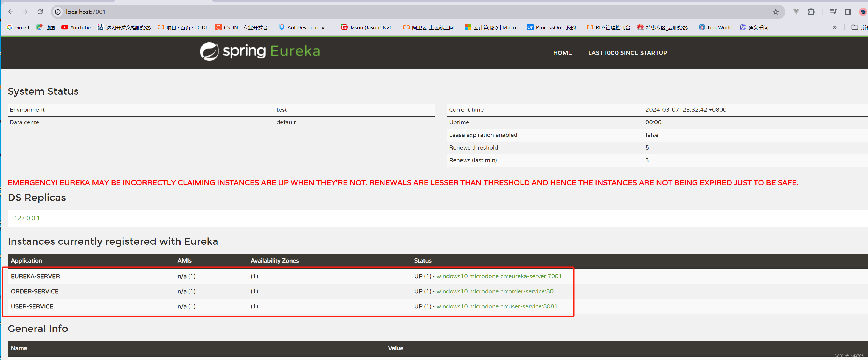Go back with the browser back arrow
Screen dimensions: 868x360
tap(10, 12)
